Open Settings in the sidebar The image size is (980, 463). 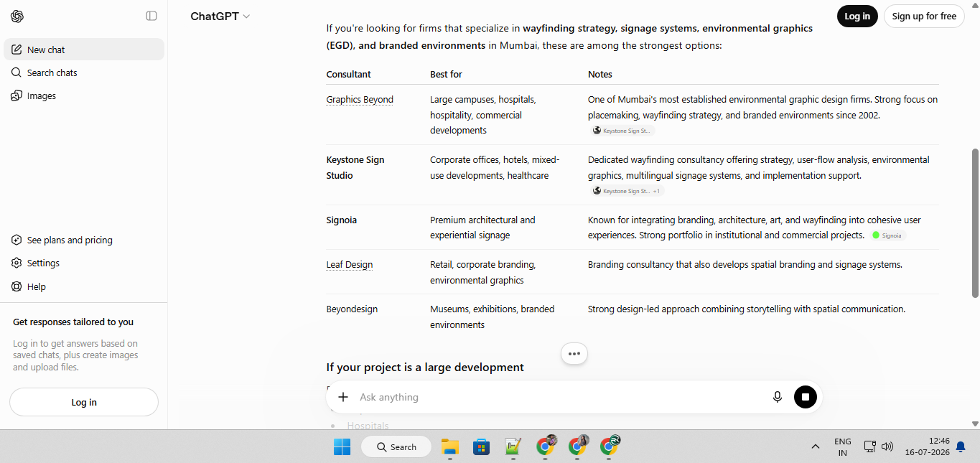(x=84, y=263)
